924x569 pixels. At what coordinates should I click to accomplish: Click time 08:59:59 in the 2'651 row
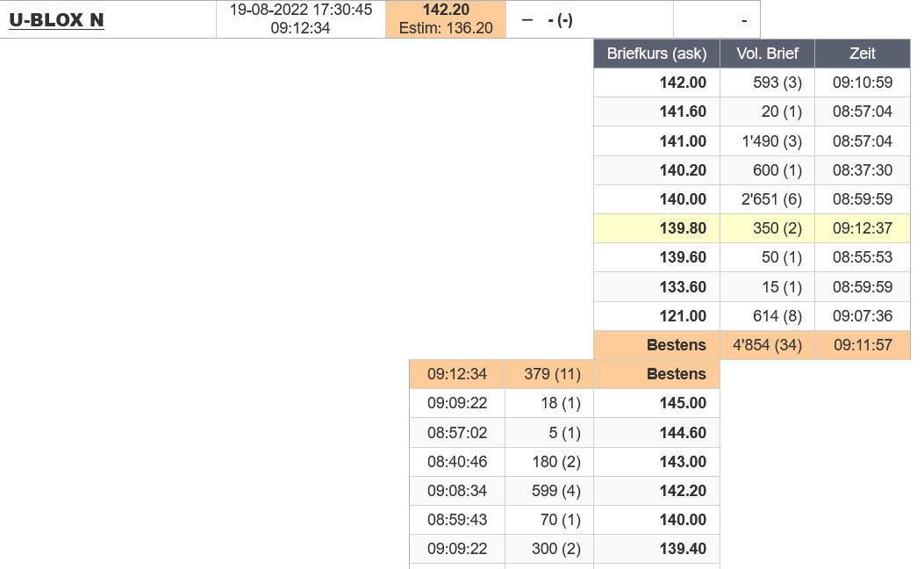point(862,199)
